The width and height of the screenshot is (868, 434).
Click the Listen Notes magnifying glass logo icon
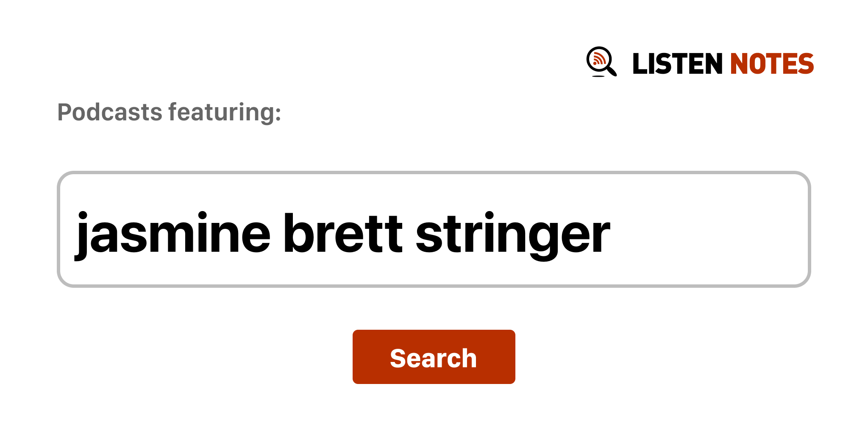[601, 62]
